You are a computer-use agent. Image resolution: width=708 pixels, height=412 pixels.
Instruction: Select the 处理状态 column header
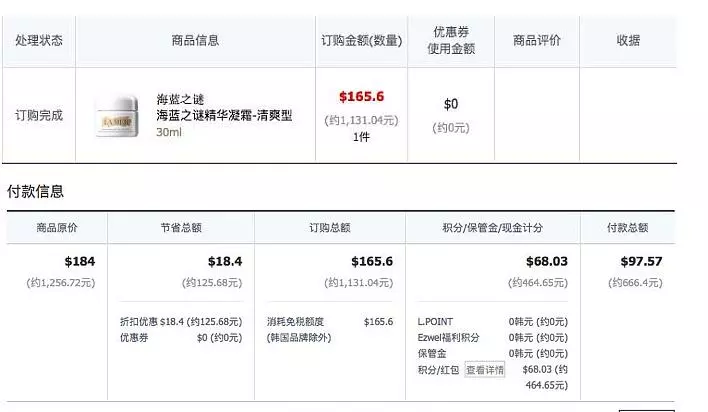pos(39,41)
